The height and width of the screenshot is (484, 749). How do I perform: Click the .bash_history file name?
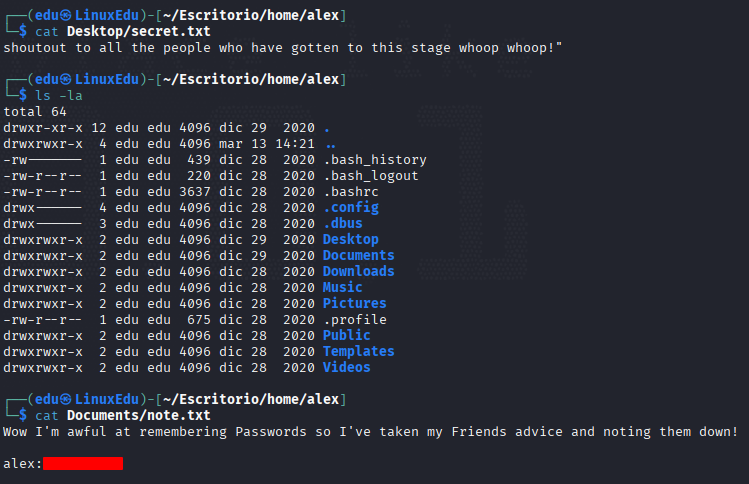[x=375, y=160]
